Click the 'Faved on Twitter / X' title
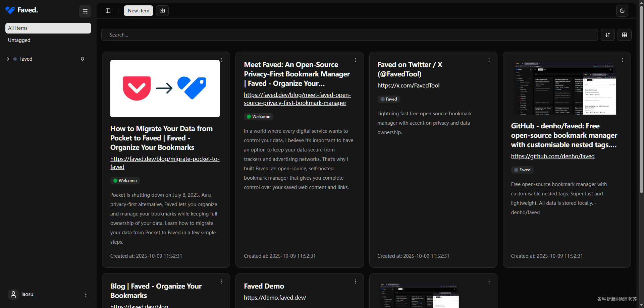 click(410, 69)
